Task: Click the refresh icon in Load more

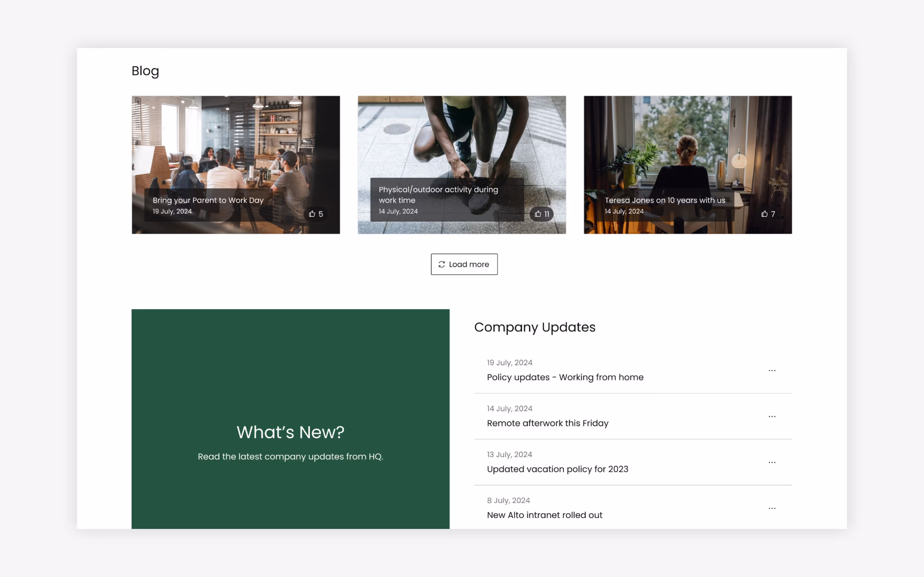Action: [x=441, y=264]
